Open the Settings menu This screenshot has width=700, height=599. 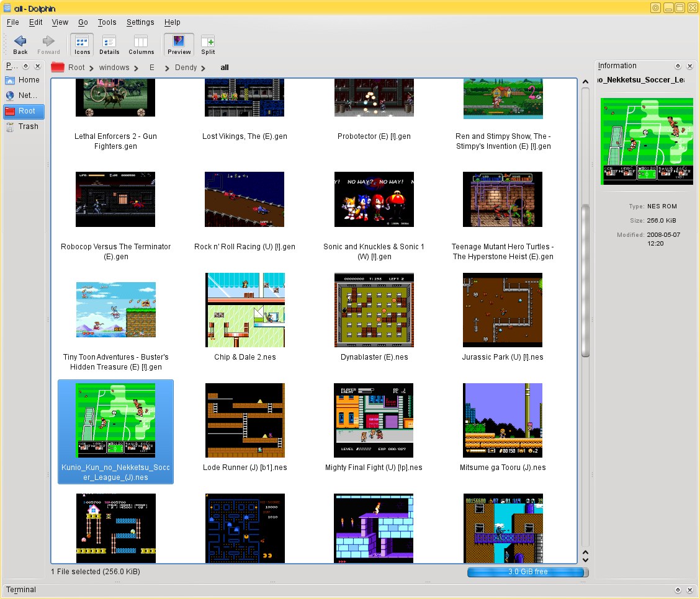point(140,22)
